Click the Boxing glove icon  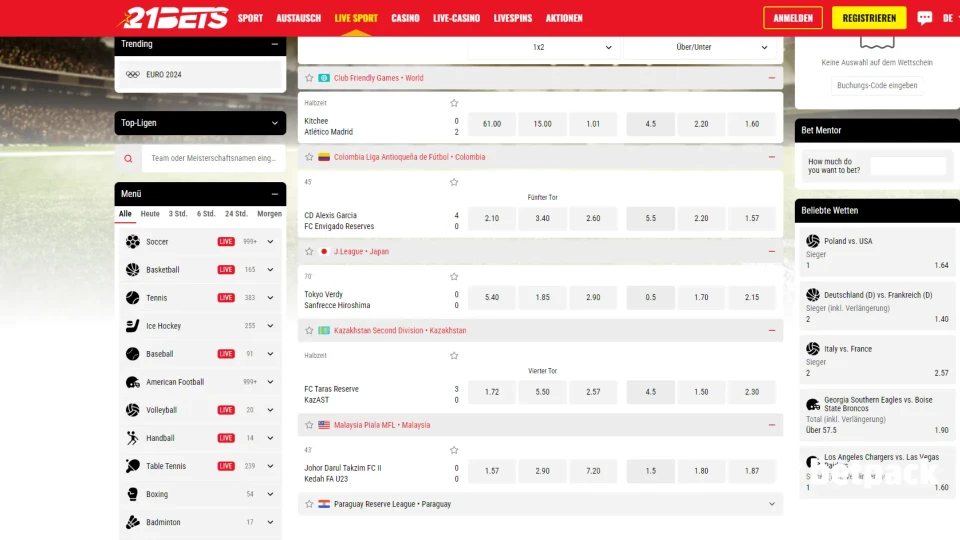132,494
